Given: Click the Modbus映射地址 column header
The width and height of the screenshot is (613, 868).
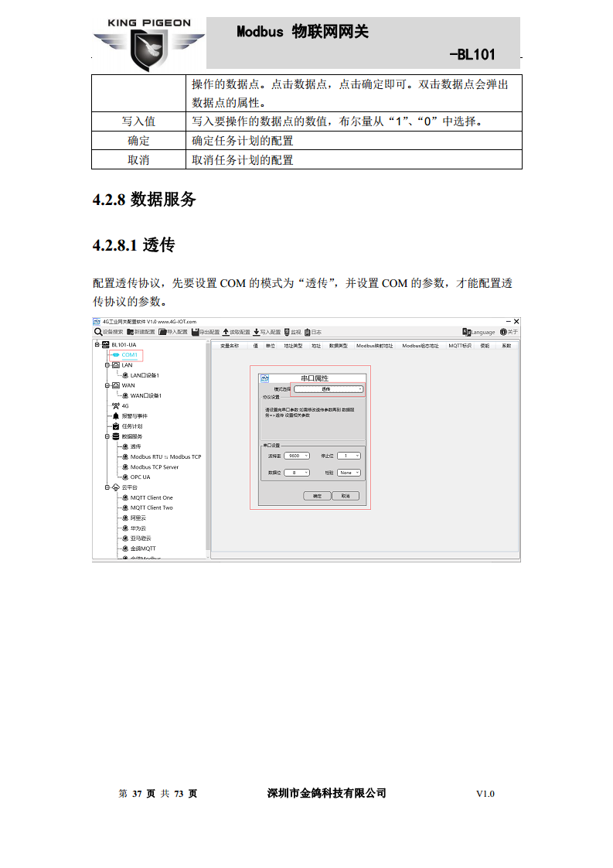Looking at the screenshot, I should point(375,346).
